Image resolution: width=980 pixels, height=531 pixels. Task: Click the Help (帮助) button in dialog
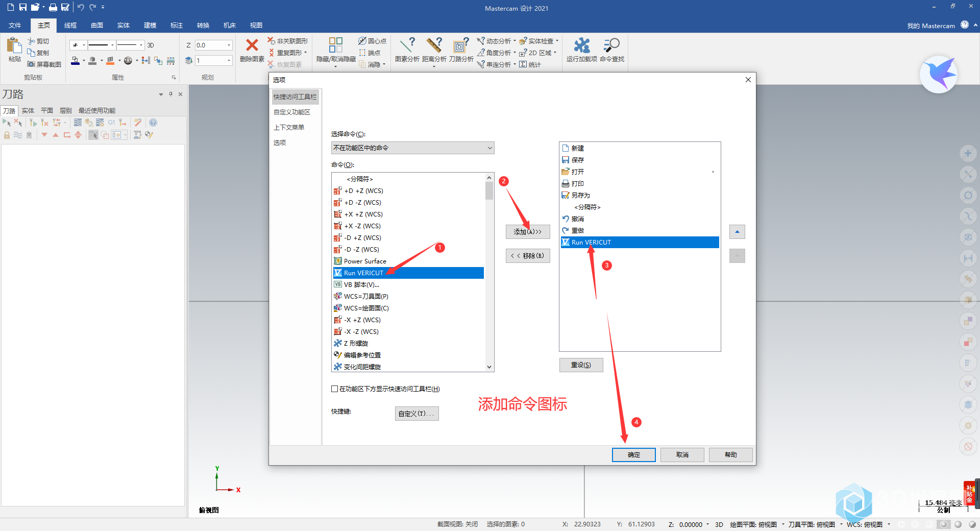(x=731, y=455)
